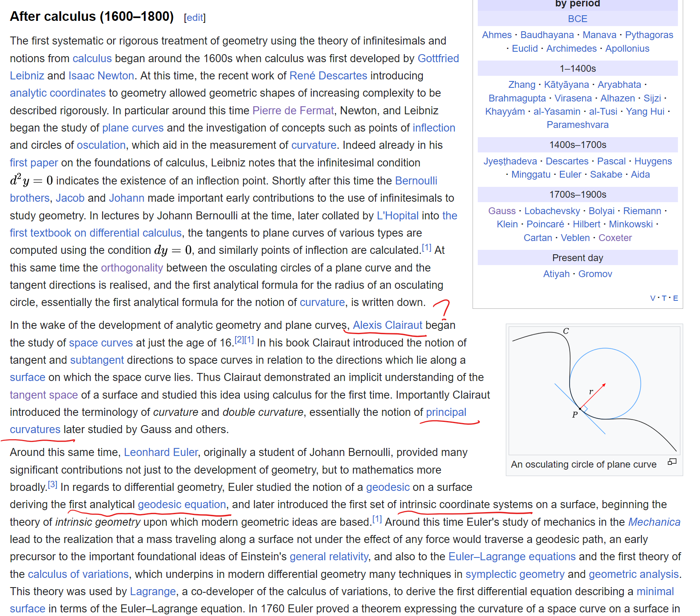This screenshot has height=616, width=700.
Task: Enlarge the osculating circle image via its icon
Action: pos(672,462)
